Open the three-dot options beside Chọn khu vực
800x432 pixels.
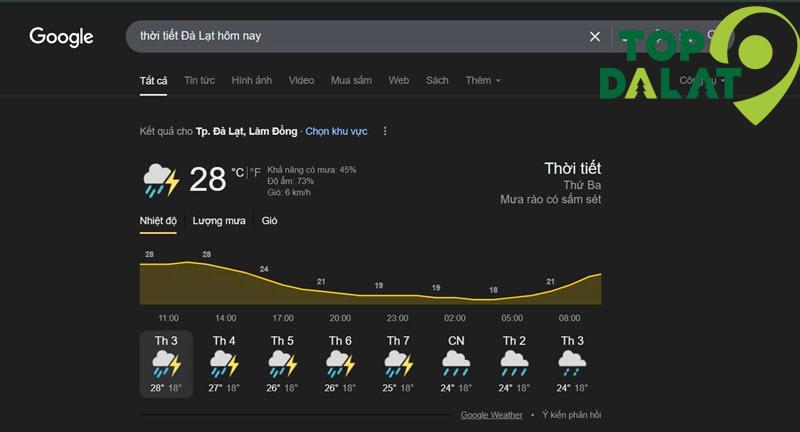coord(385,131)
